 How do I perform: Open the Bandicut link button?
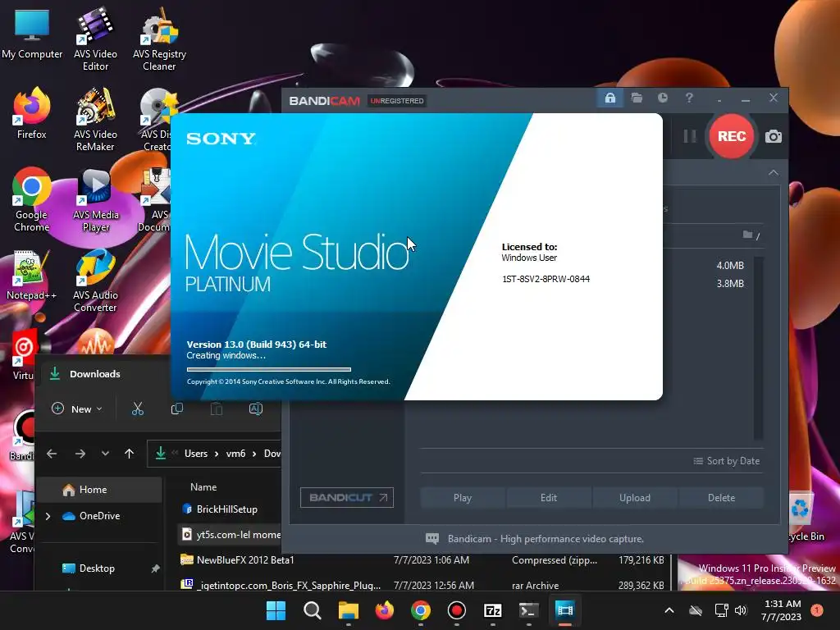tap(347, 498)
